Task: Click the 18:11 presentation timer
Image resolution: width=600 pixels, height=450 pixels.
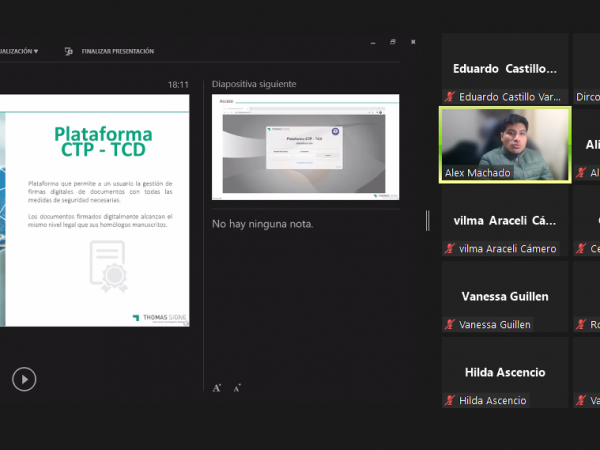Action: (178, 85)
